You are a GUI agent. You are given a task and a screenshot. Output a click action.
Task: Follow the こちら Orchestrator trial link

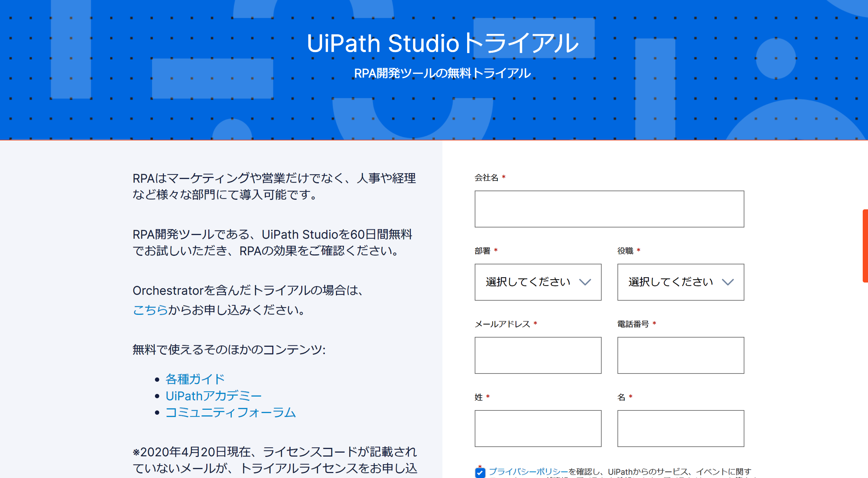[150, 310]
